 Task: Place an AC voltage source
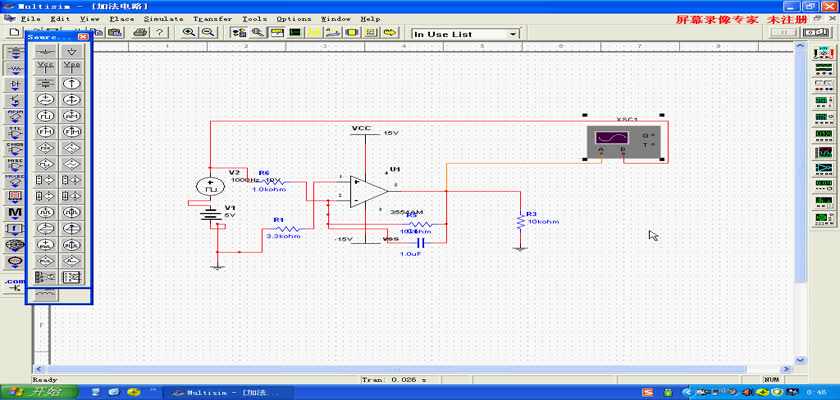click(x=46, y=100)
